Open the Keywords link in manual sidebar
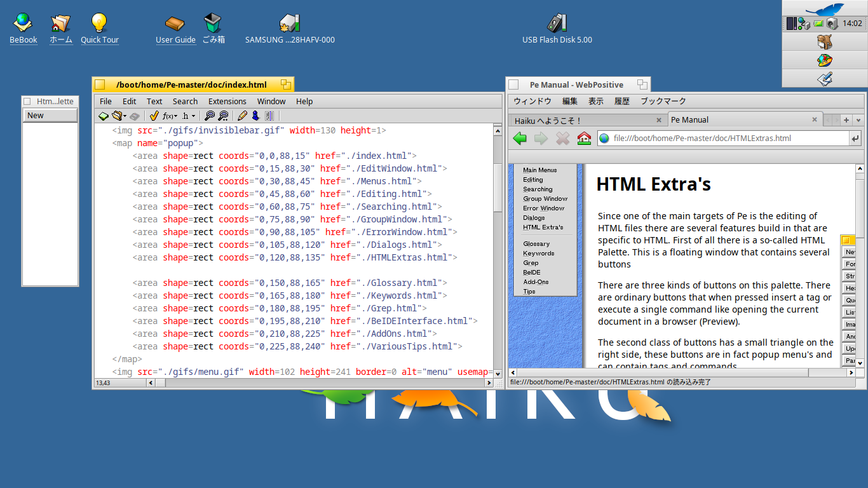 tap(538, 253)
